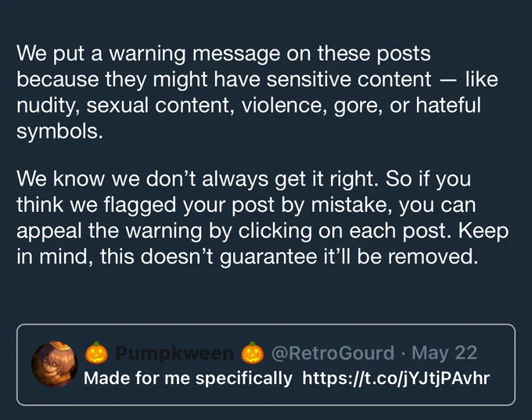The width and height of the screenshot is (532, 420).
Task: Click the pumpkin emoji after Pumpkween
Action: (x=253, y=353)
